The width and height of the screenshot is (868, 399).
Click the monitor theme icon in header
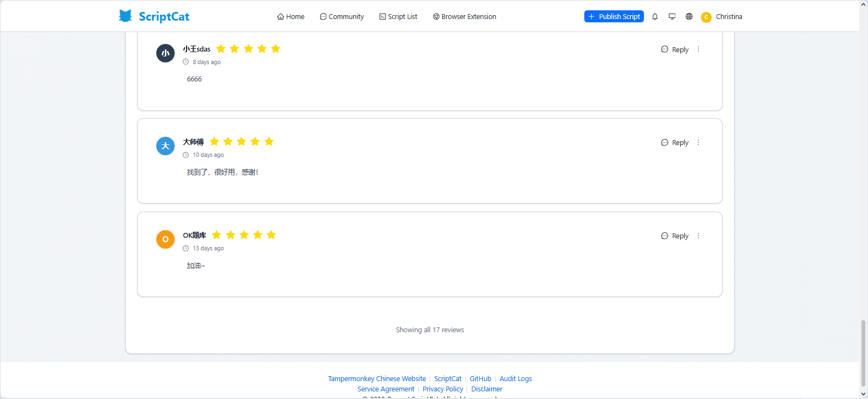[x=672, y=17]
